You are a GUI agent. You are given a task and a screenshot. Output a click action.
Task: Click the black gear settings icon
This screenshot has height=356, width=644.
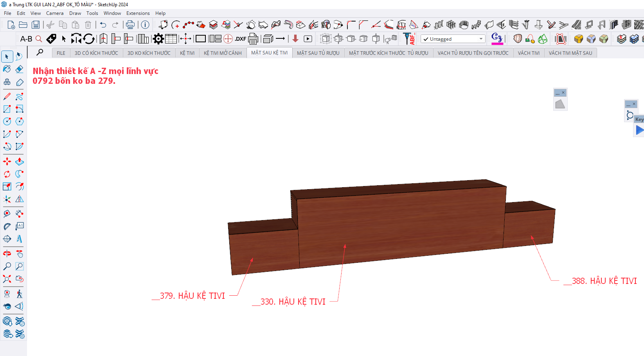point(158,39)
